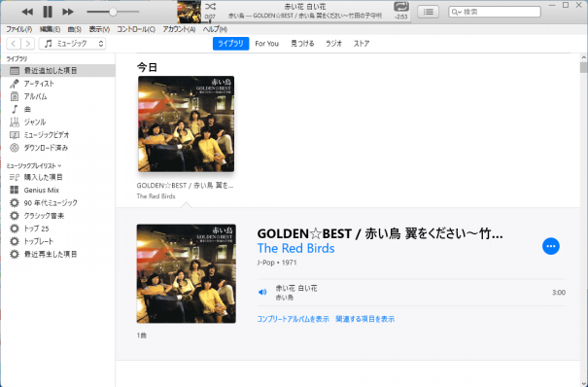Click The Red Birds artist link
This screenshot has width=588, height=387.
(295, 248)
